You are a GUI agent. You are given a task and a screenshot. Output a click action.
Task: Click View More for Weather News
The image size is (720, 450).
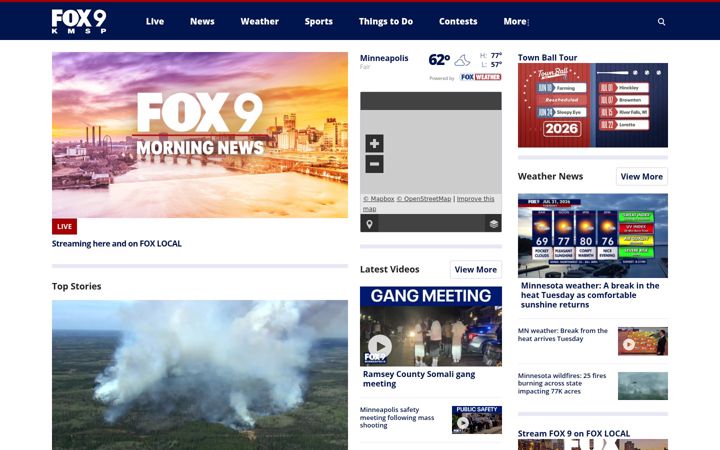pos(641,177)
